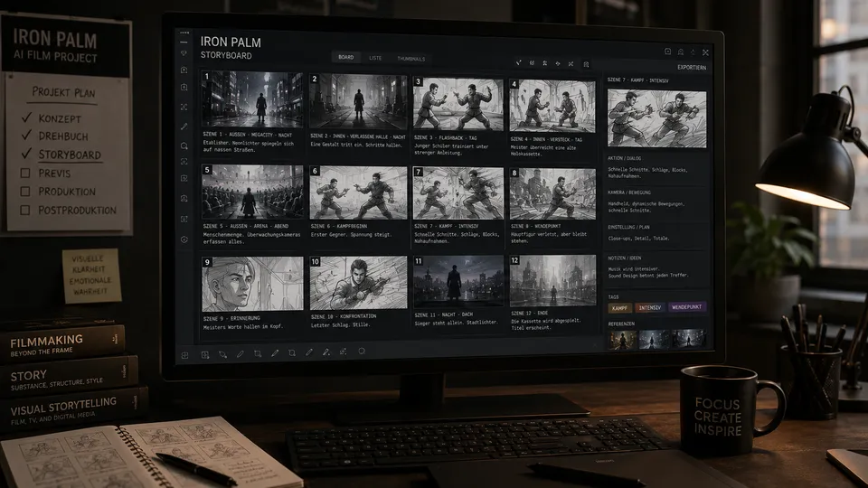The width and height of the screenshot is (868, 488).
Task: Open scene 5 arena crowd thumbnail
Action: (252, 192)
